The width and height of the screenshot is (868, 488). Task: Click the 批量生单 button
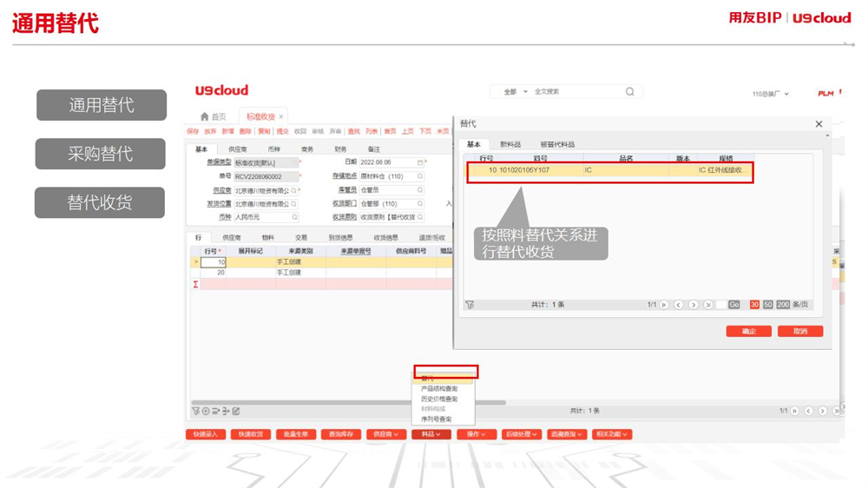coord(296,434)
